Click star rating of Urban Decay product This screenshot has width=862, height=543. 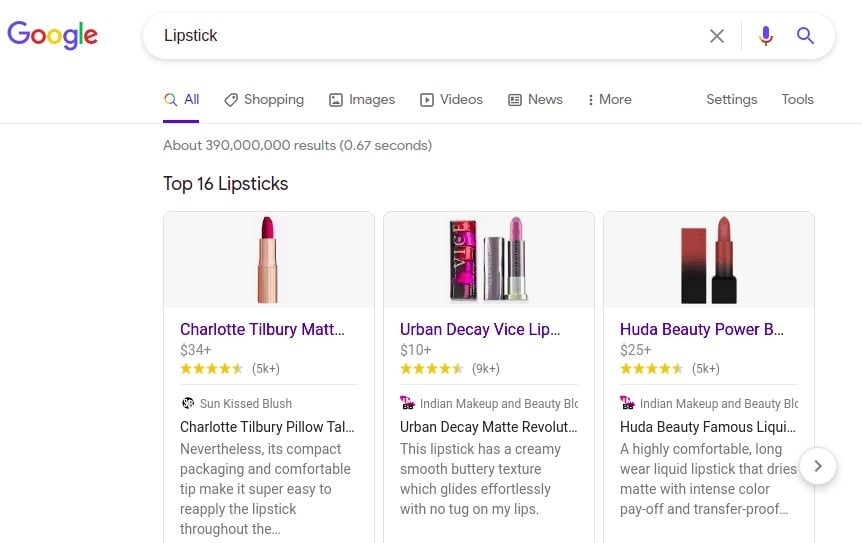(x=431, y=368)
